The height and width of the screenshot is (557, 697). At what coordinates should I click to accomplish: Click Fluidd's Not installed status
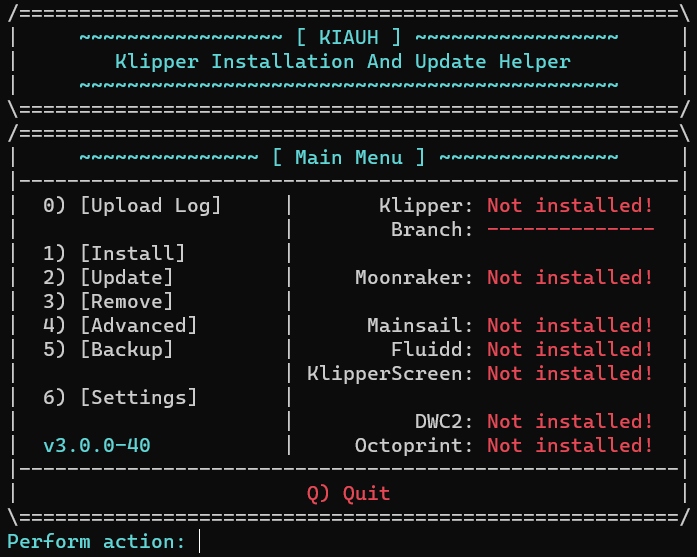[x=570, y=349]
